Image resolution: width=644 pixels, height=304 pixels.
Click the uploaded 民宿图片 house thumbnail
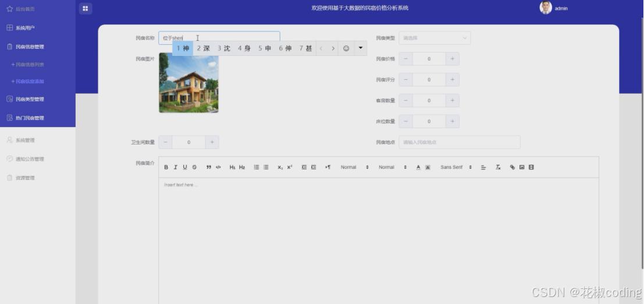click(x=189, y=83)
